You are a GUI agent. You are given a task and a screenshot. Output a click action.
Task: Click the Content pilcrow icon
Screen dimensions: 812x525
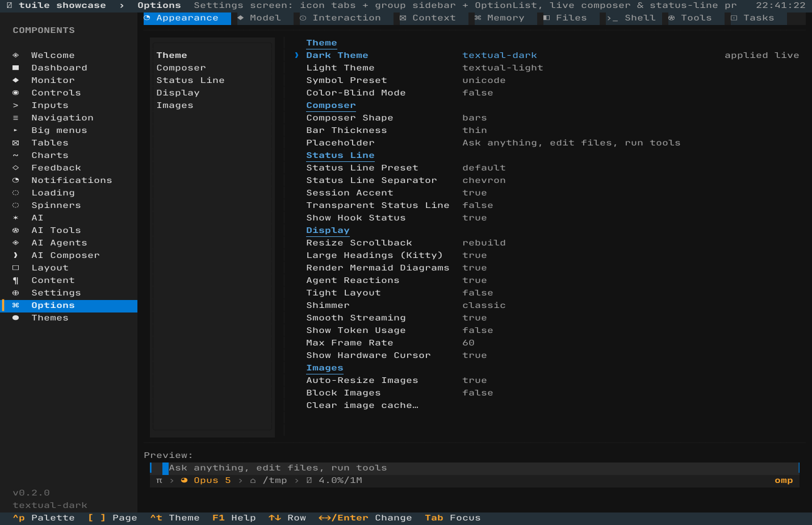pyautogui.click(x=15, y=280)
